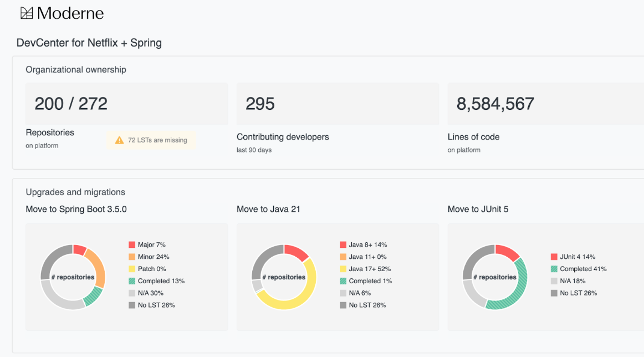Screen dimensions: 644x357
Task: Click the green Completed 1% swatch
Action: [343, 281]
